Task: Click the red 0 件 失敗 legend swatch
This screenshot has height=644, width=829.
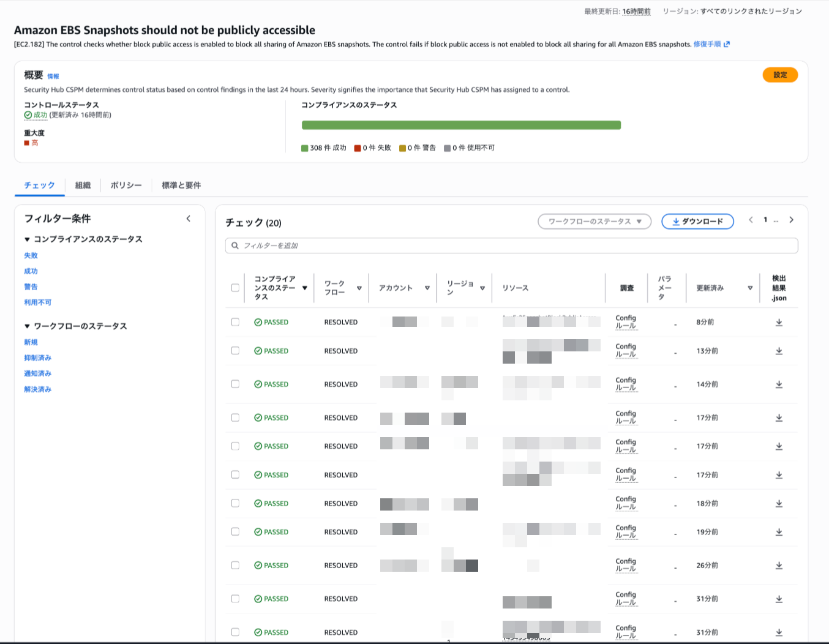Action: click(x=358, y=148)
